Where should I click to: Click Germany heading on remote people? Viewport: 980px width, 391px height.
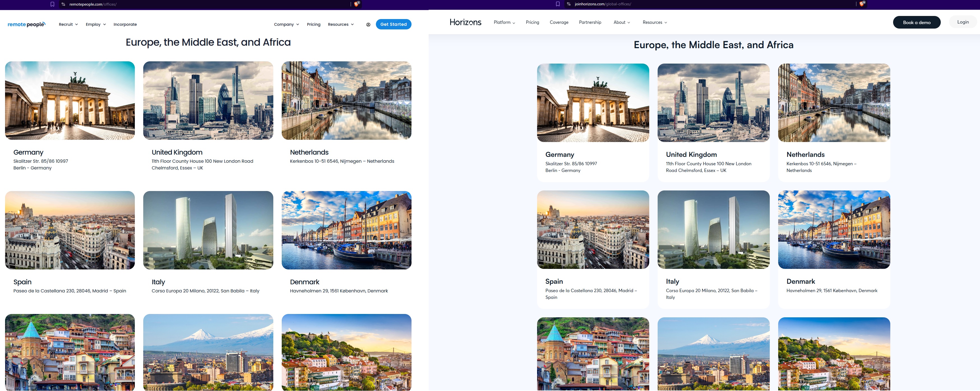click(x=28, y=152)
